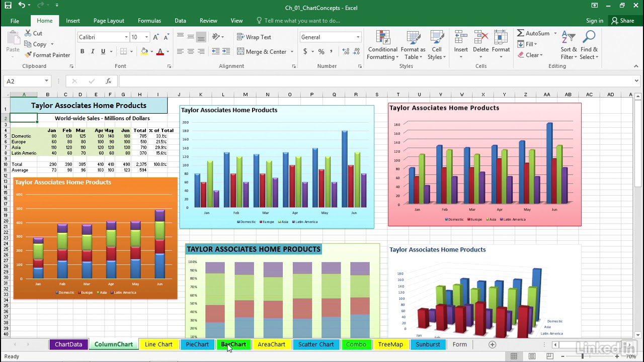Screen dimensions: 644x362
Task: Increase indent of cell contents
Action: [226, 51]
